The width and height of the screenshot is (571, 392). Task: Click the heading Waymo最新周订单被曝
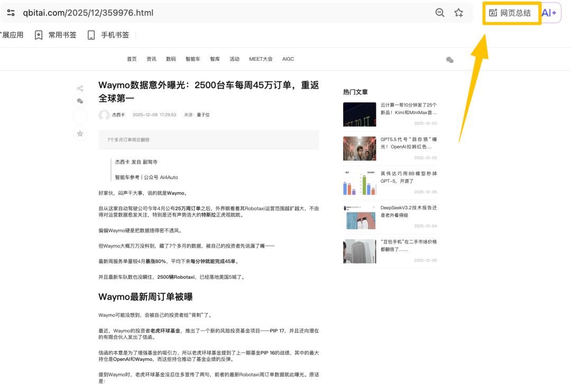point(145,297)
